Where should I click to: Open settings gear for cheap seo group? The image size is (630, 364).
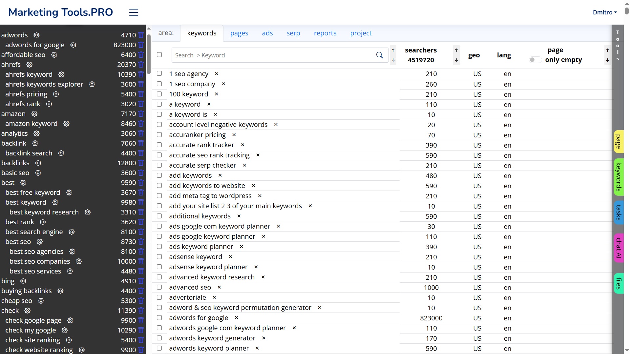41,301
